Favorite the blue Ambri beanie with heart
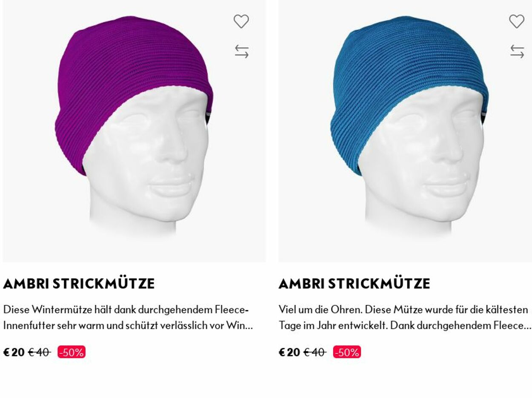 click(x=517, y=21)
